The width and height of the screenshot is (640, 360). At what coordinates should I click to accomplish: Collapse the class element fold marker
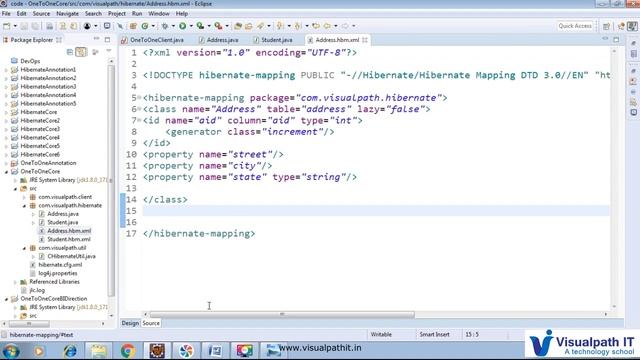[x=139, y=109]
